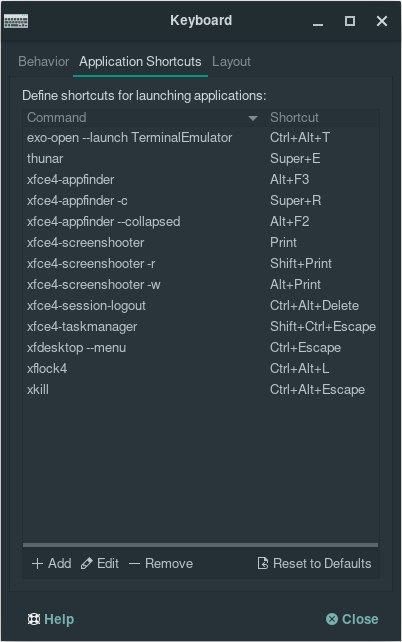Click the Reset to Defaults document icon

pos(263,563)
